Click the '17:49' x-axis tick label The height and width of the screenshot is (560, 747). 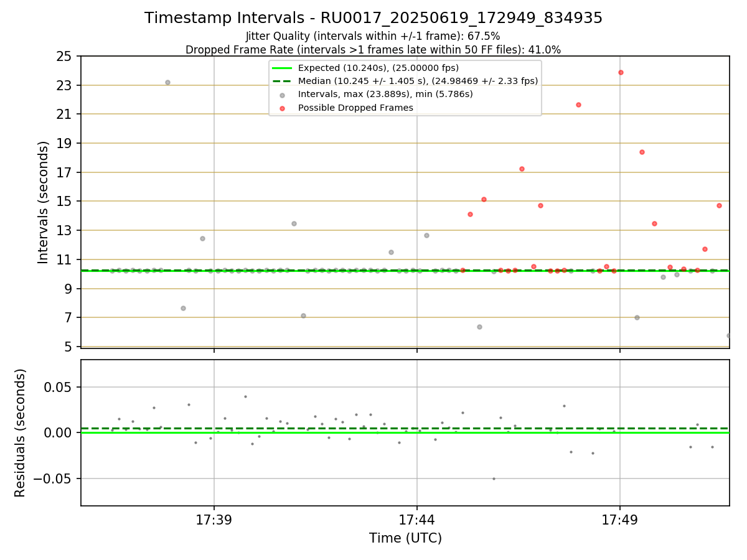pos(620,519)
